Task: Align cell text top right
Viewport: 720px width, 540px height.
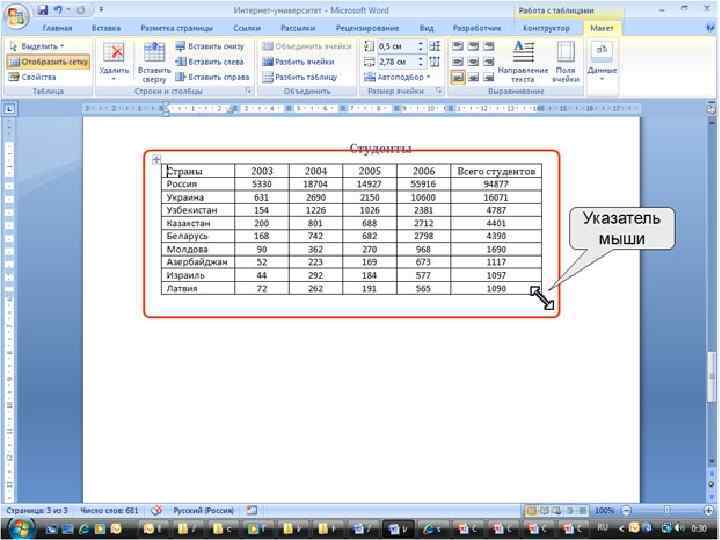Action: pos(488,46)
